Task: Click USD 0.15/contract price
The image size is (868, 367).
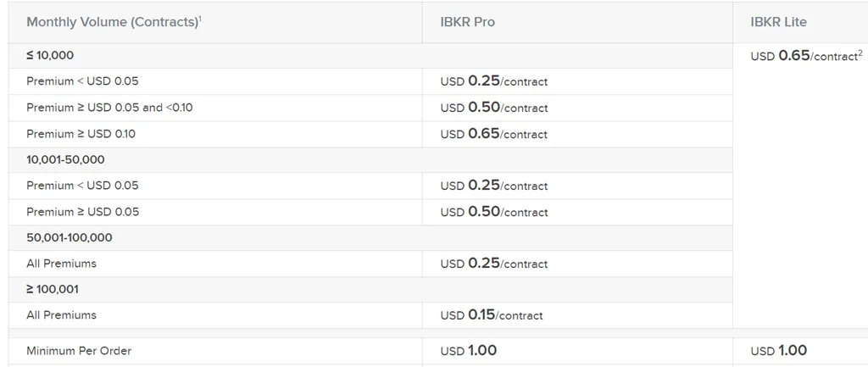Action: click(492, 315)
